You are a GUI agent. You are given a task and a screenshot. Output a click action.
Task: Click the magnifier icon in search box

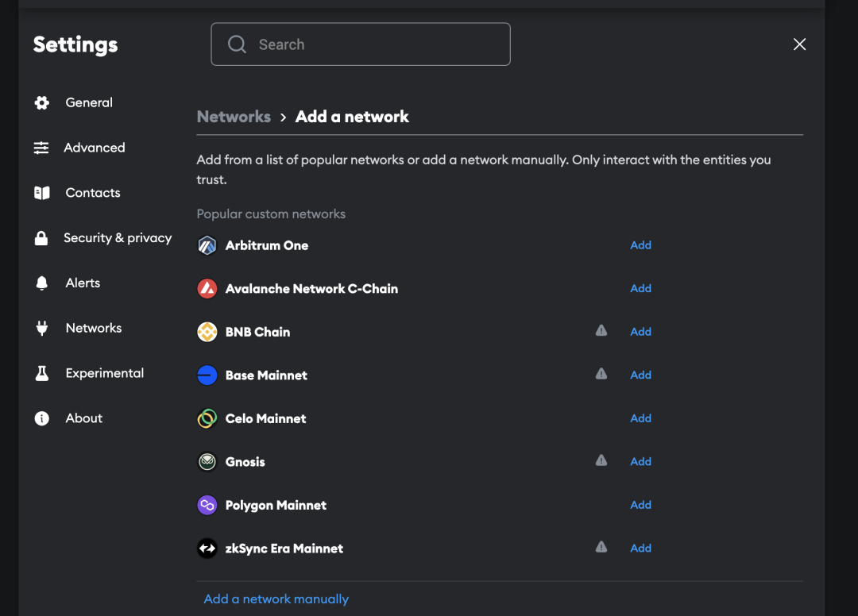[x=237, y=44]
